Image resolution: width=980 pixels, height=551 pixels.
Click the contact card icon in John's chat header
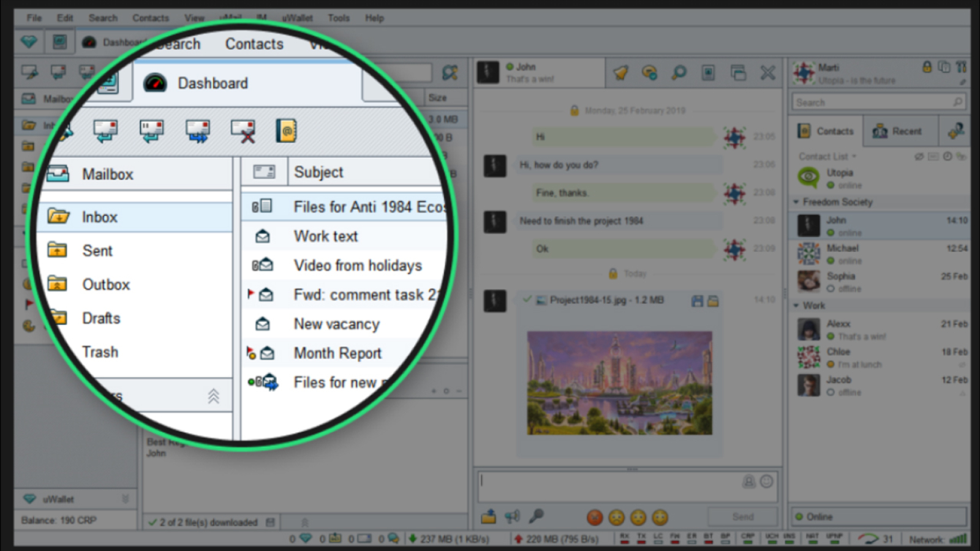click(708, 73)
